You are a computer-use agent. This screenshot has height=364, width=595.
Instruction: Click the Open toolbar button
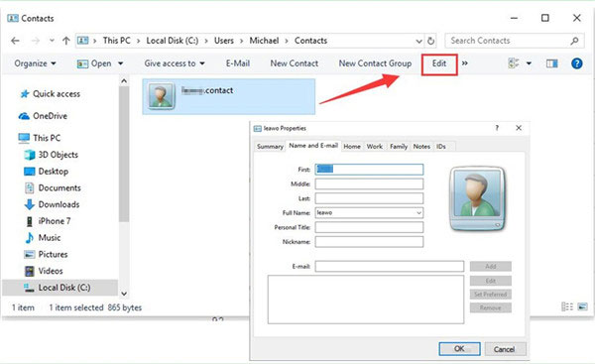point(94,63)
